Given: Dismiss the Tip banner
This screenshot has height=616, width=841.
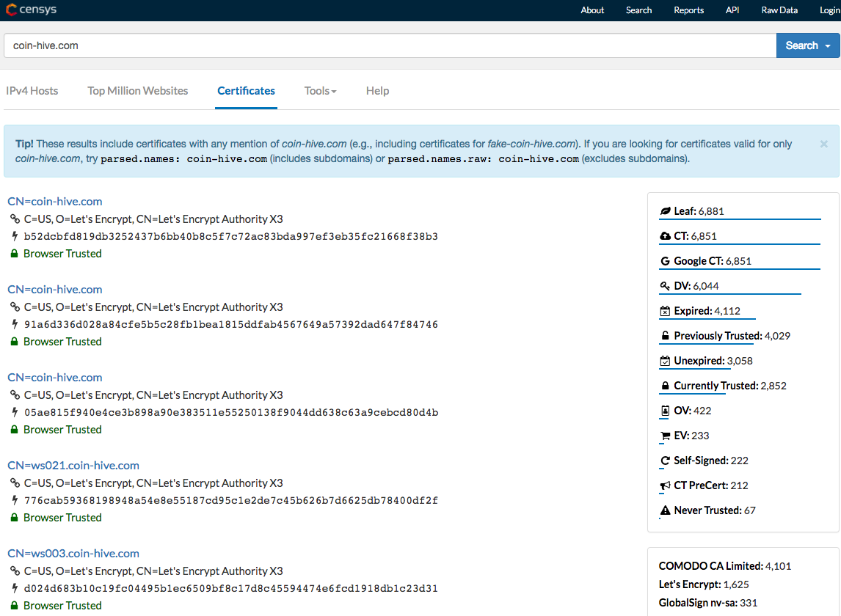Looking at the screenshot, I should (823, 144).
